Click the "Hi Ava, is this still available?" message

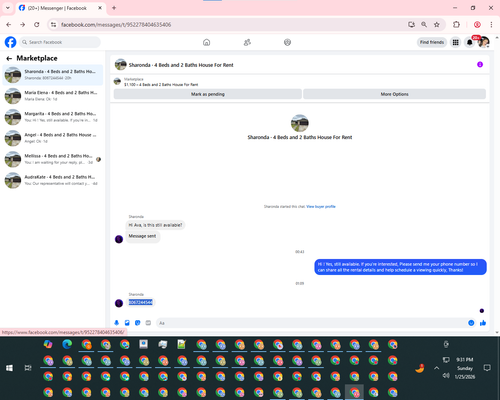tap(155, 225)
